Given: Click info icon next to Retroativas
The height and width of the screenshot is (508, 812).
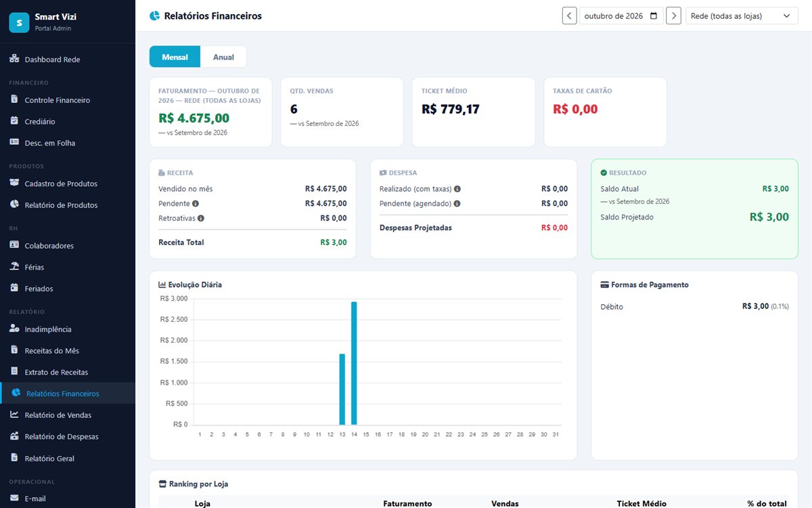Looking at the screenshot, I should tap(201, 218).
